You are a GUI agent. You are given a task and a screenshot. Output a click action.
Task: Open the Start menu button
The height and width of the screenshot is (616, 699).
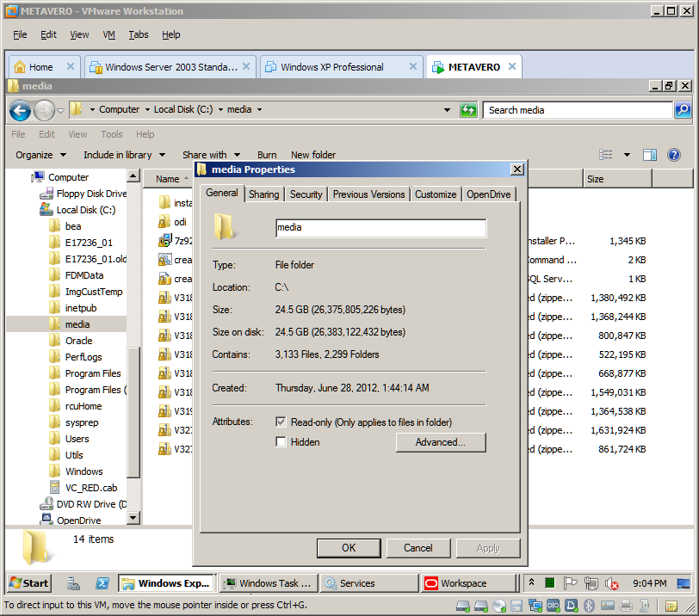click(x=29, y=583)
